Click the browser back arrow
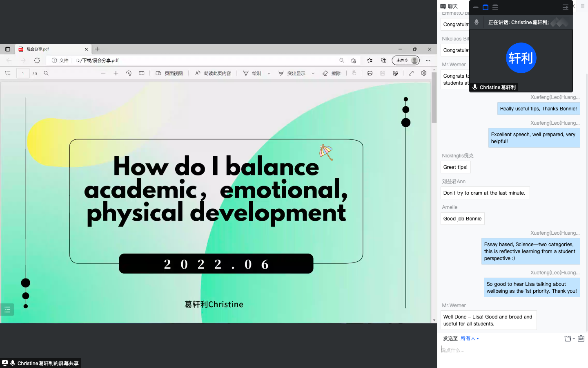The image size is (588, 368). 9,61
